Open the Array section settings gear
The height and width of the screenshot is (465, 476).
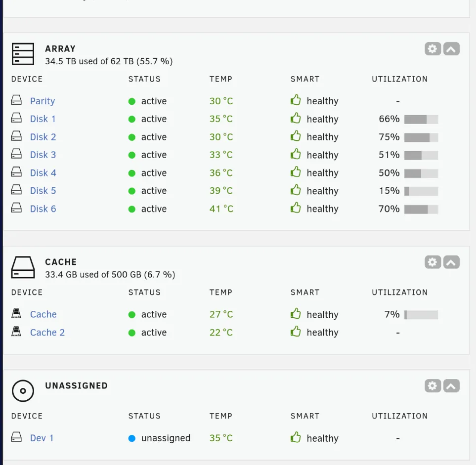[433, 49]
